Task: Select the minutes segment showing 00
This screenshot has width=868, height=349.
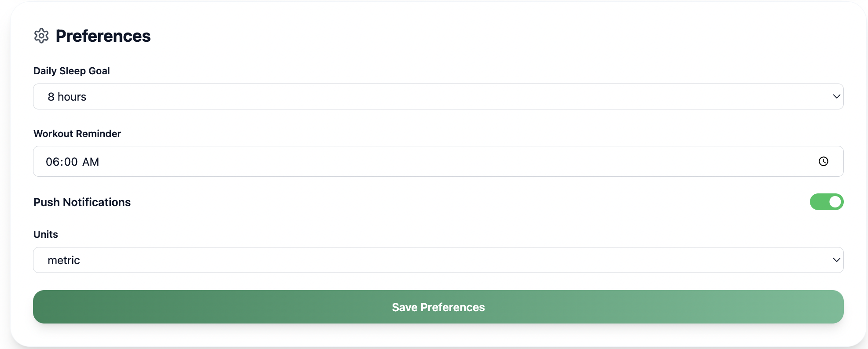Action: pyautogui.click(x=71, y=162)
